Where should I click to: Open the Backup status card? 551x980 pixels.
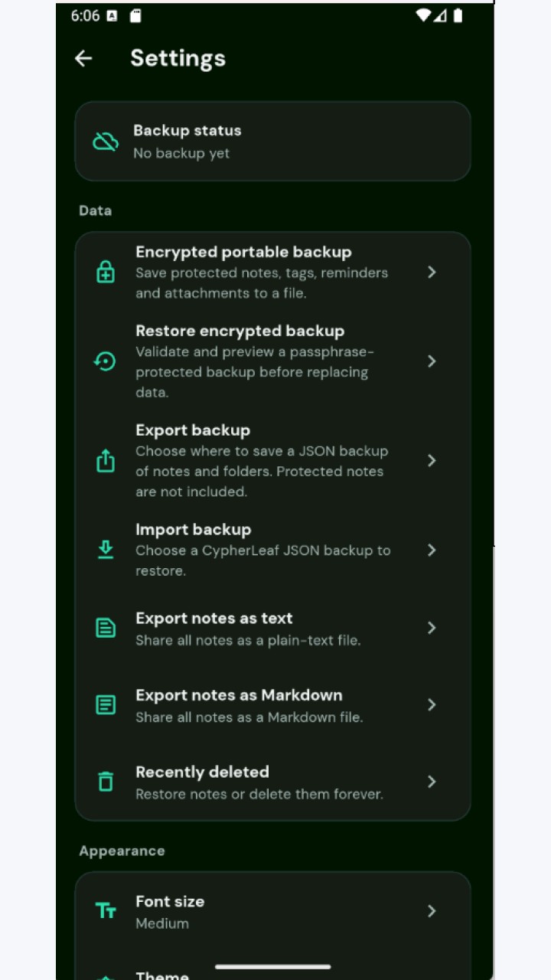tap(272, 141)
